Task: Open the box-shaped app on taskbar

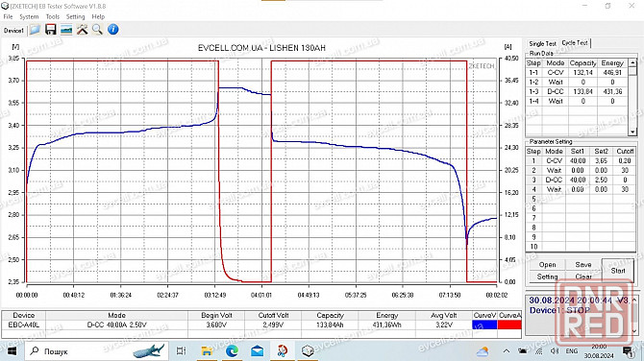Action: 308,351
